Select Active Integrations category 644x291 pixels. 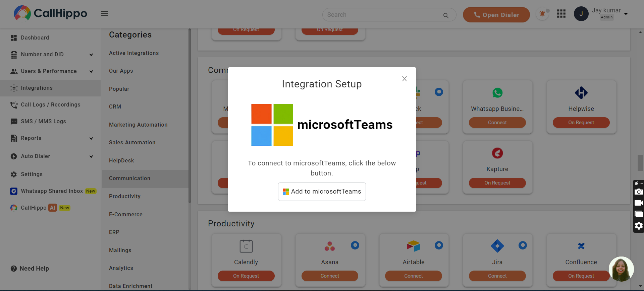(134, 53)
